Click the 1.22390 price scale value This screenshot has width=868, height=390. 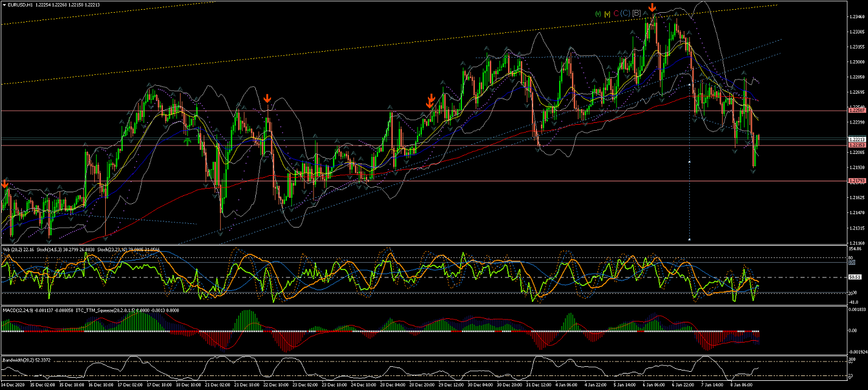[857, 122]
